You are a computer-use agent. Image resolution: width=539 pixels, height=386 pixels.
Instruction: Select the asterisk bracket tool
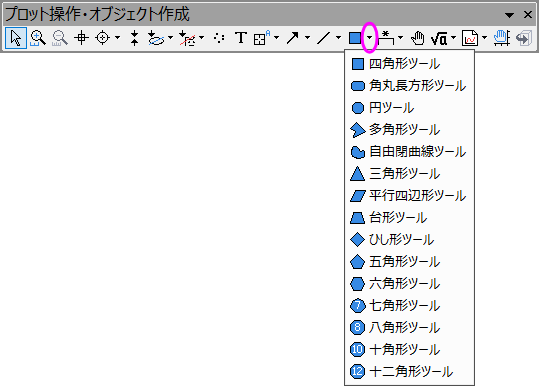click(x=386, y=38)
